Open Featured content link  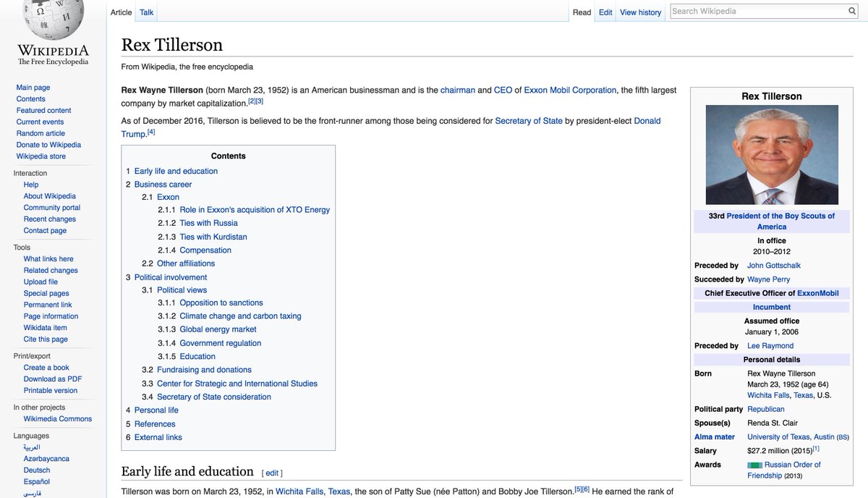tap(43, 111)
